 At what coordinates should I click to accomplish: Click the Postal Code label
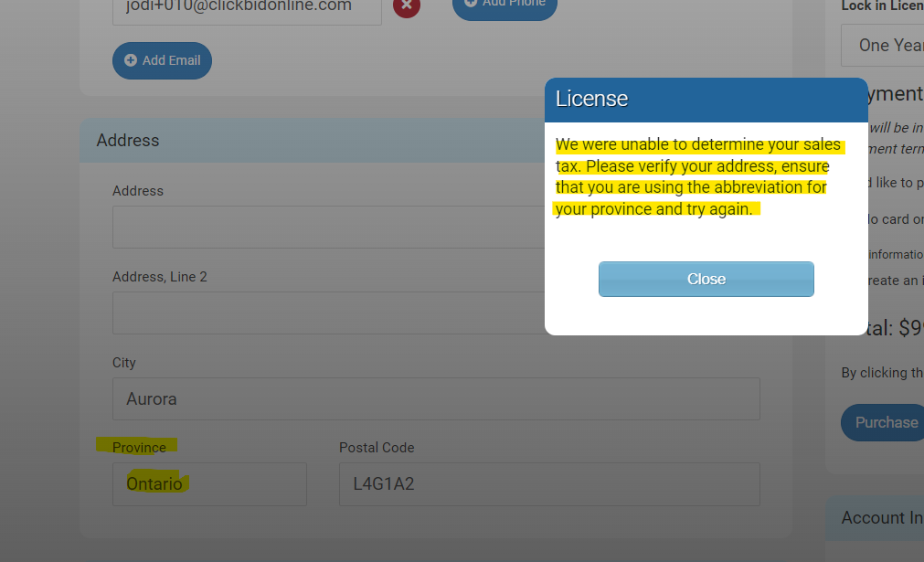377,448
